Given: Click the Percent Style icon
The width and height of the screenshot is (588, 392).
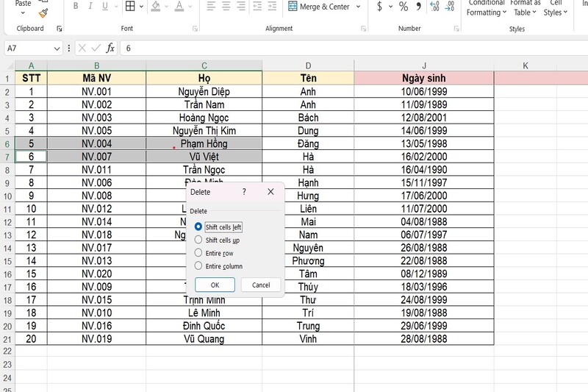Looking at the screenshot, I should (404, 7).
